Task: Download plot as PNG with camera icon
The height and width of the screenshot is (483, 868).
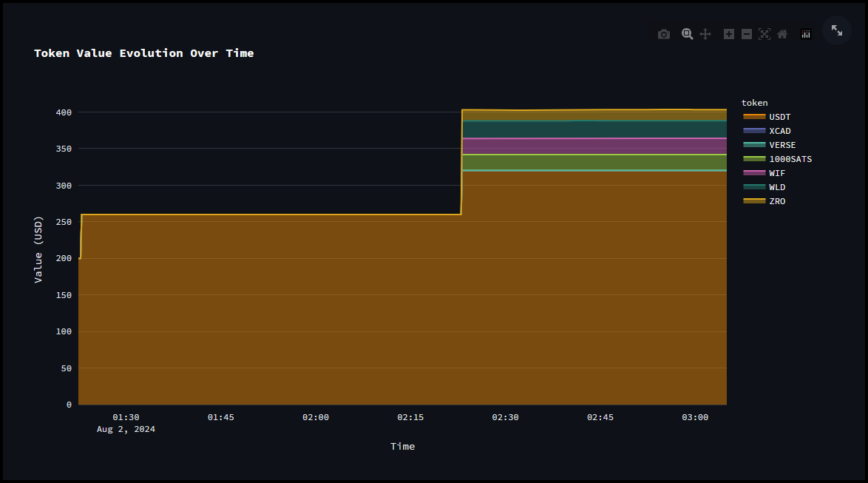Action: point(664,34)
